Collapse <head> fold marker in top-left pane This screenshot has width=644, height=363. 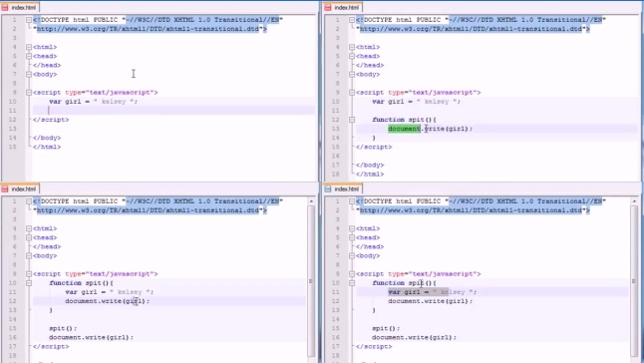click(x=29, y=56)
